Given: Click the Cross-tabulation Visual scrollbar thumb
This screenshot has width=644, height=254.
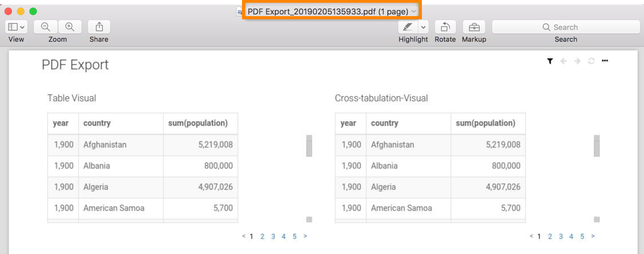Looking at the screenshot, I should (x=597, y=147).
